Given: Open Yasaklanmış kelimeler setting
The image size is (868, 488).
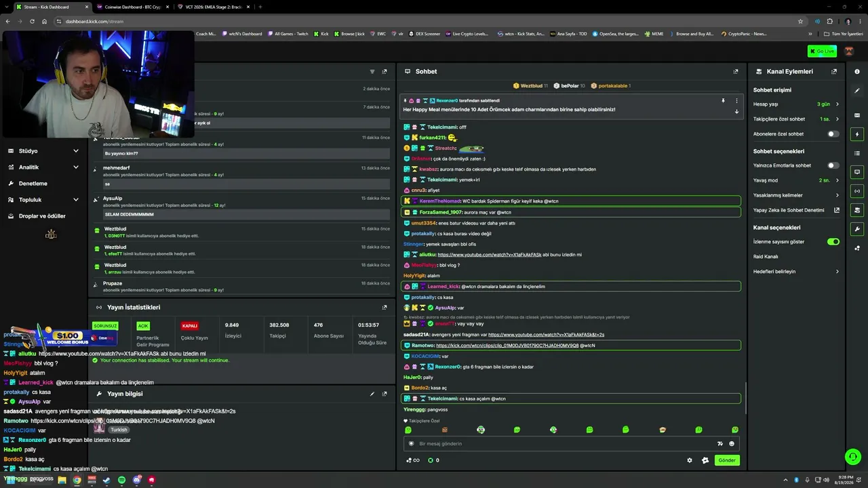Looking at the screenshot, I should click(796, 195).
